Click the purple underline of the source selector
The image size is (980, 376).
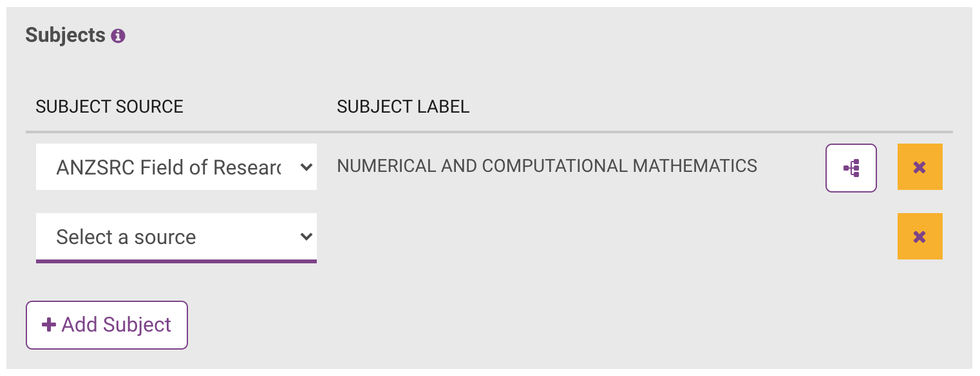[176, 261]
